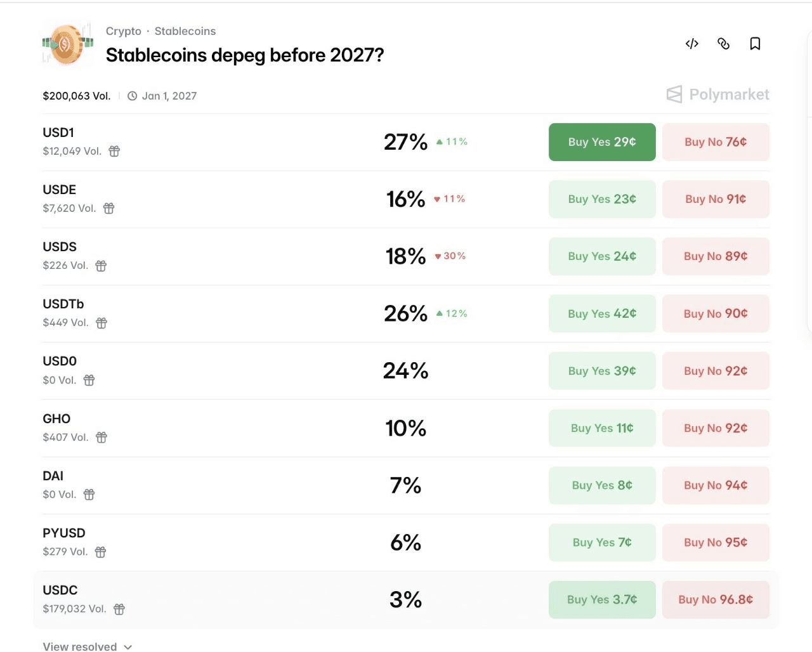Expand the View resolved section
Screen dimensions: 812x652
click(x=88, y=646)
